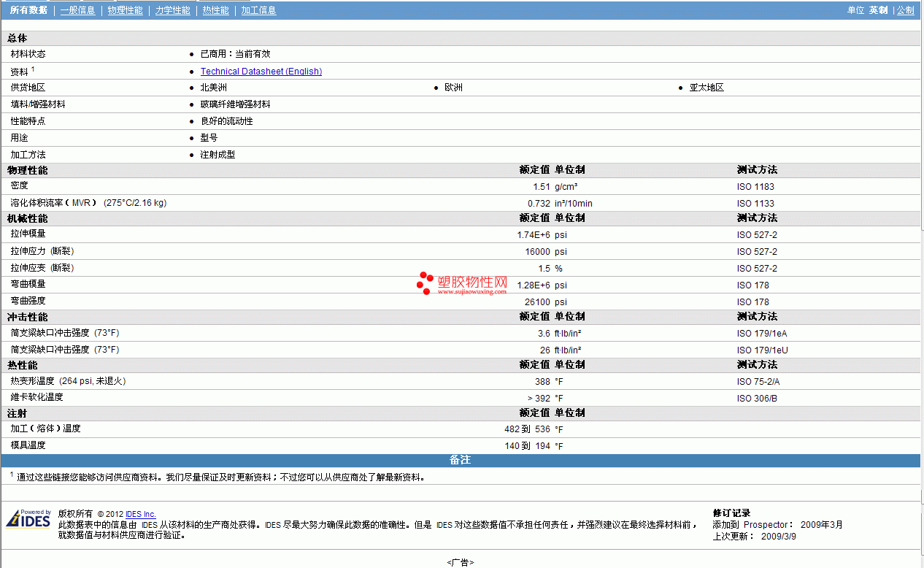The image size is (924, 568).
Task: Click the 拉伸应变 (断裂) label
Action: [42, 267]
